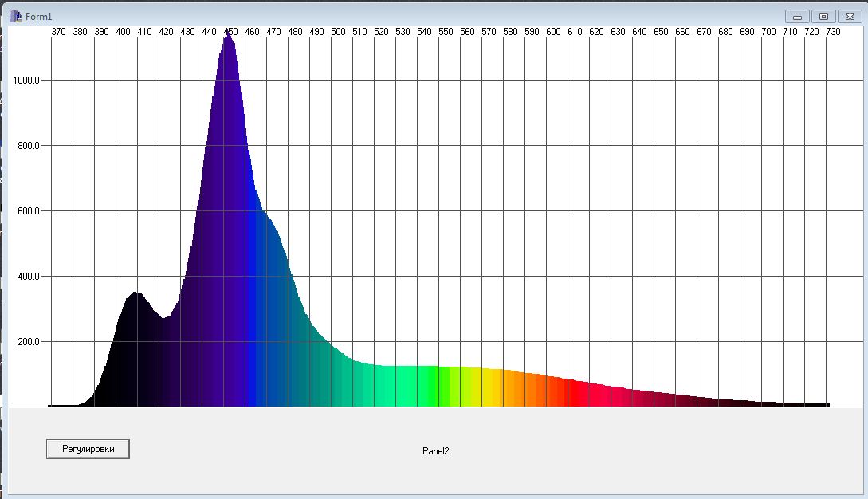Click the Form1 title text
This screenshot has height=499, width=868.
pos(39,17)
